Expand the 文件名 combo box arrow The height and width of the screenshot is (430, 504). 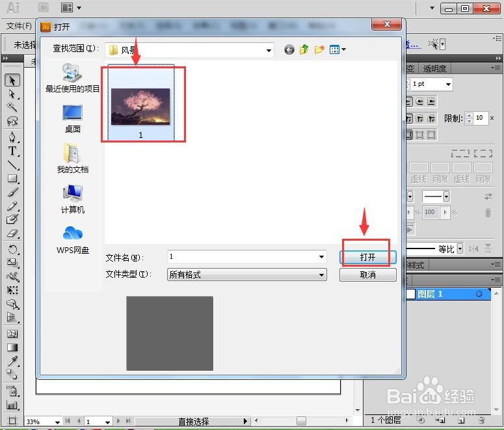[x=321, y=257]
